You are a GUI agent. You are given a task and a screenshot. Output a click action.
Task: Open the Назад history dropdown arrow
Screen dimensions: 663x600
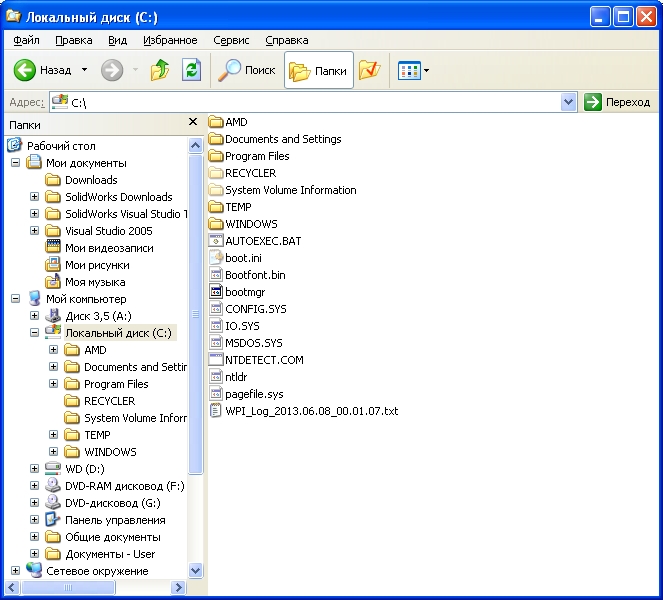point(85,70)
